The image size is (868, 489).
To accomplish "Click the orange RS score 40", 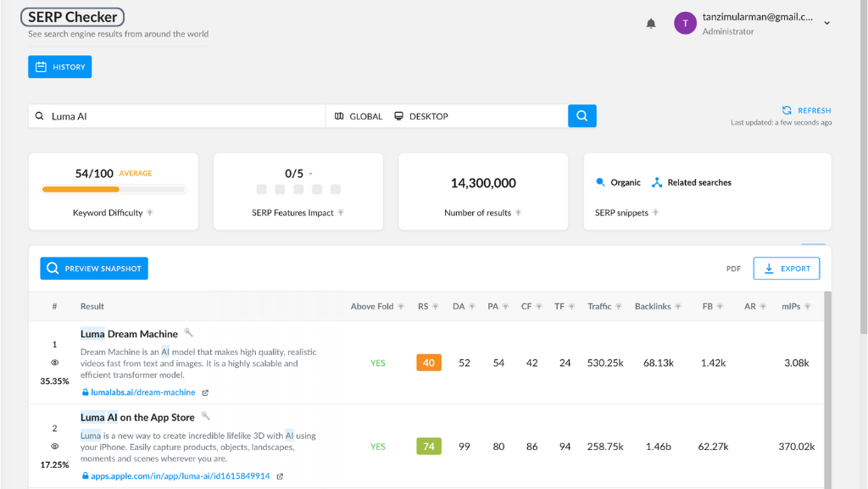I will tap(428, 363).
